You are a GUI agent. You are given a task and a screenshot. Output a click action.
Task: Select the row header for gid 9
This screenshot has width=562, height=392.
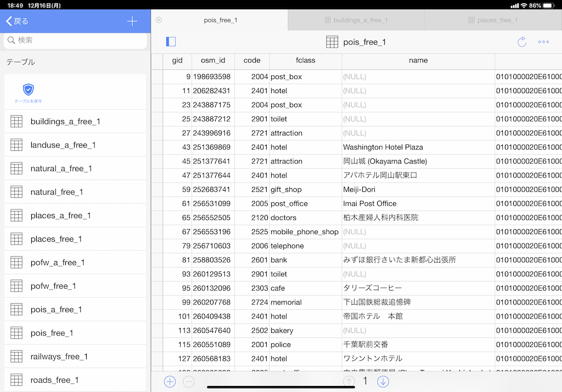pos(157,77)
